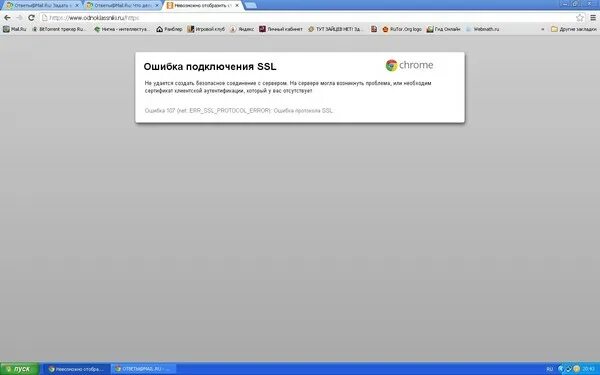Open the Рамблер bookmark
Image resolution: width=600 pixels, height=375 pixels.
(x=169, y=29)
